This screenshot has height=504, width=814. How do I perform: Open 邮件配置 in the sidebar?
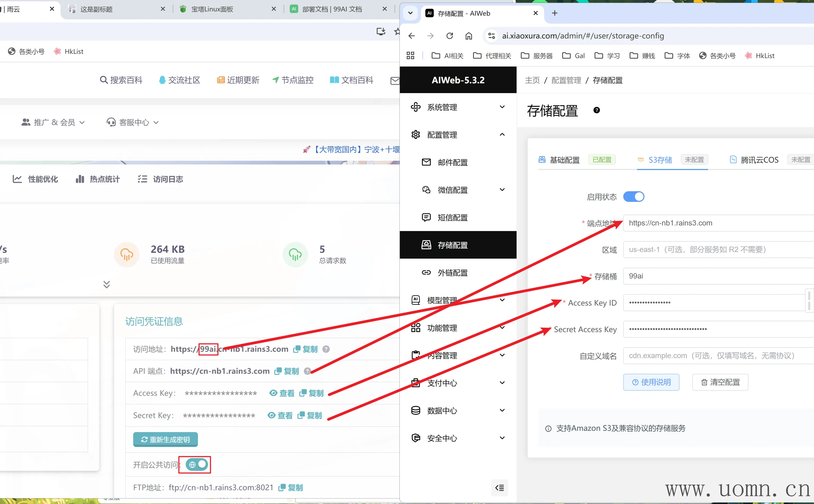click(452, 162)
